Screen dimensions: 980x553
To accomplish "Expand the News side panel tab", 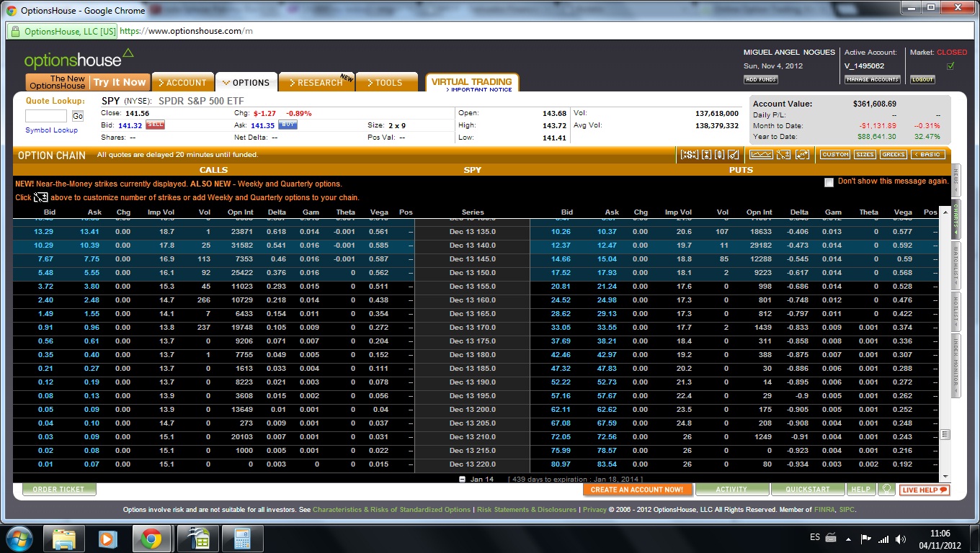I will 956,180.
